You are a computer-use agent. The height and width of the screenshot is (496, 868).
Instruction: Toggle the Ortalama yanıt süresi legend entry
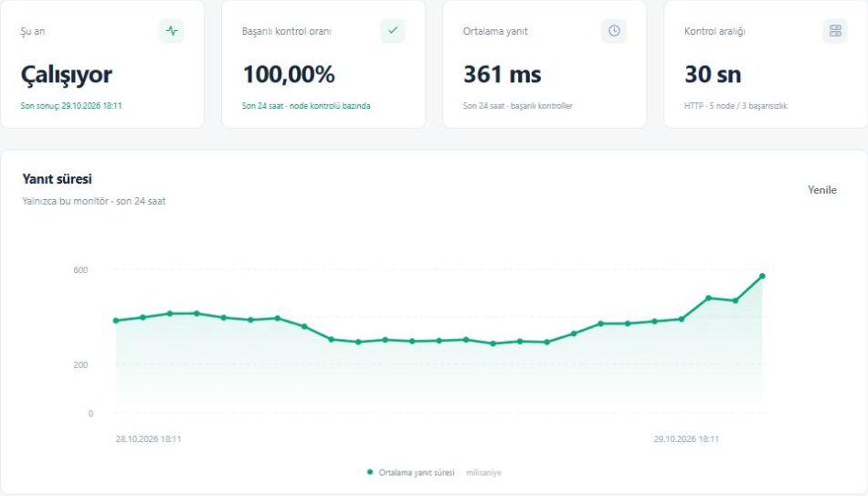pos(411,473)
